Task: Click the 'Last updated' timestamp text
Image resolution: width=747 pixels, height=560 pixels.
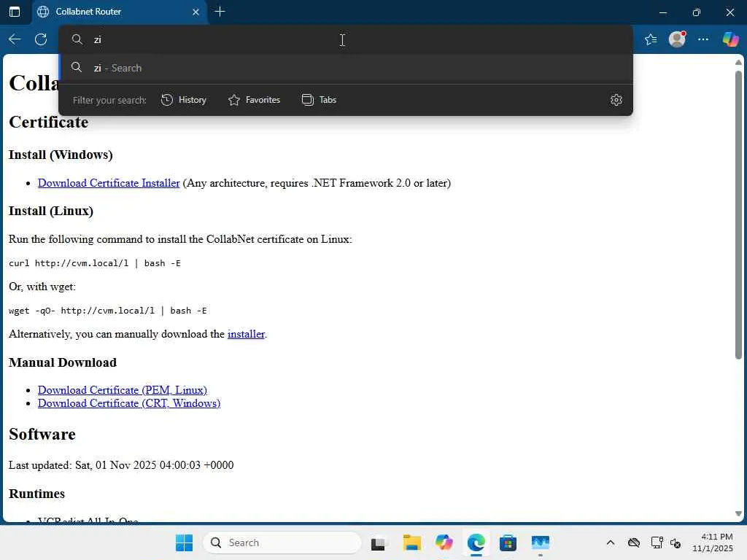Action: click(121, 465)
